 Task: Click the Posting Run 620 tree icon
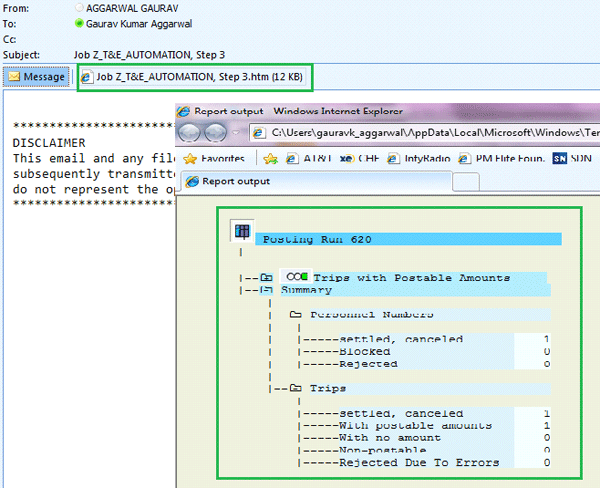tap(241, 232)
